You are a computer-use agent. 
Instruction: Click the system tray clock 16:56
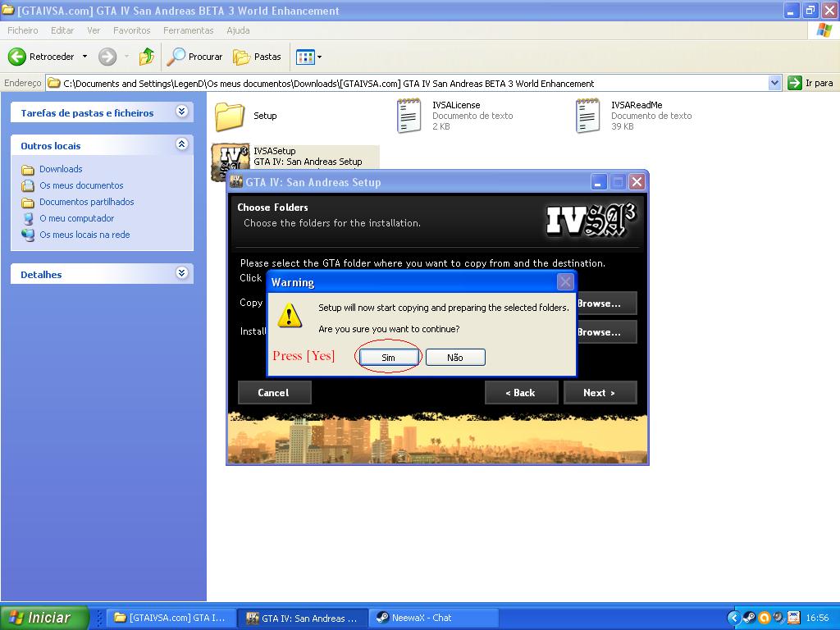(818, 619)
